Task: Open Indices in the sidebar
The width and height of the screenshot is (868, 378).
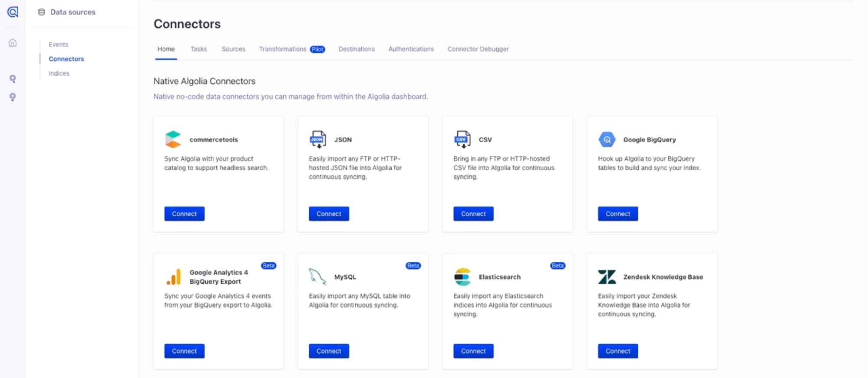Action: [x=59, y=73]
